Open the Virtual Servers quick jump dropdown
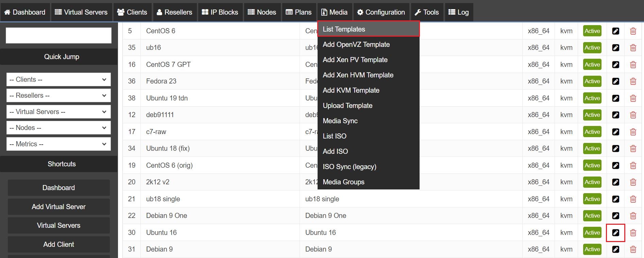Image resolution: width=644 pixels, height=258 pixels. (58, 112)
